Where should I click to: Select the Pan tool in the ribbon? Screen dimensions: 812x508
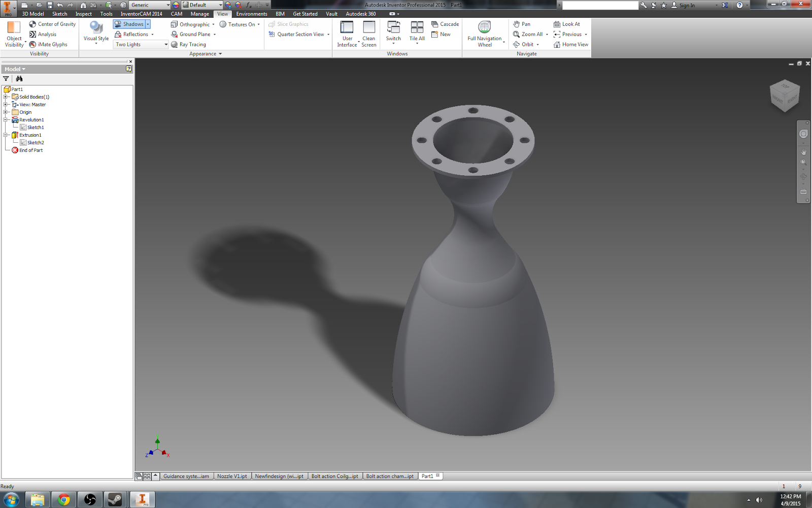522,24
